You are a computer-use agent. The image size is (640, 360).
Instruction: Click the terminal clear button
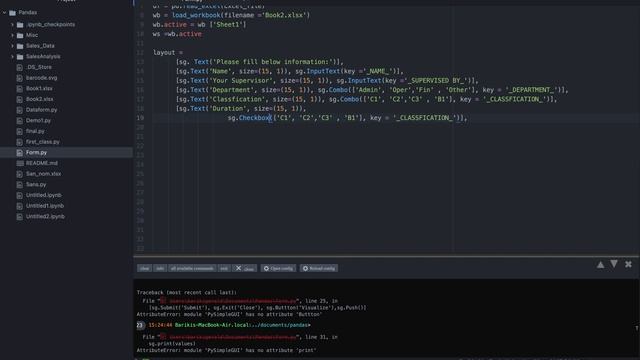(x=144, y=268)
